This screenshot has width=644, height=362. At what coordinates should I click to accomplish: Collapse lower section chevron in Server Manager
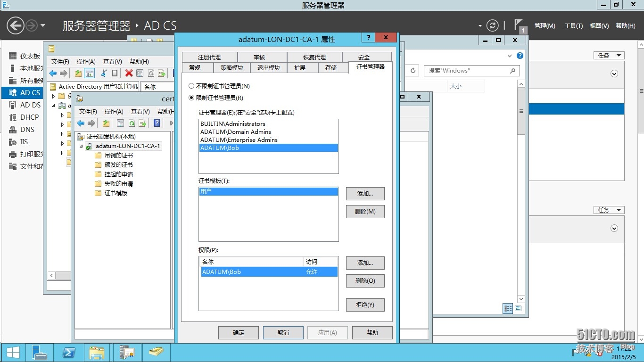pyautogui.click(x=614, y=228)
